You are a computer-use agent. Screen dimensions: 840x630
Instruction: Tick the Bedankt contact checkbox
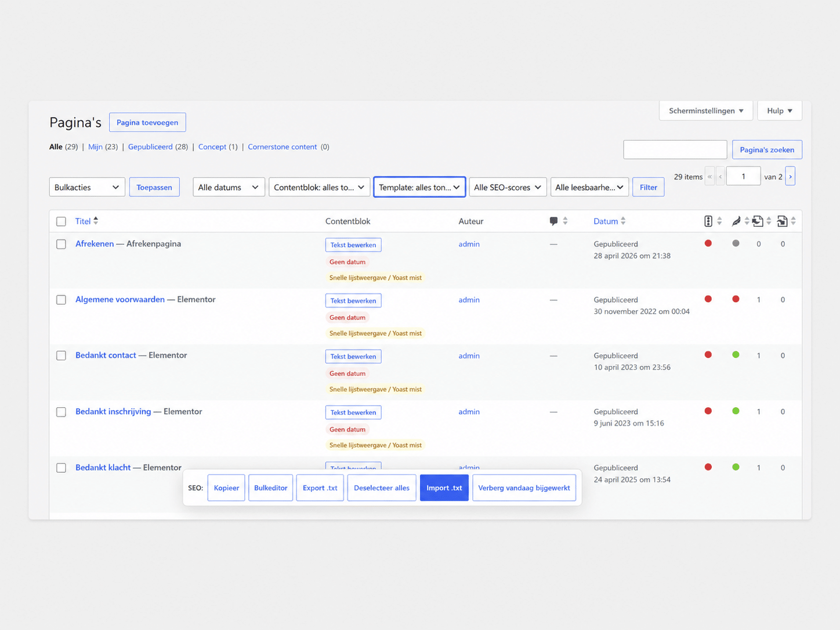61,356
